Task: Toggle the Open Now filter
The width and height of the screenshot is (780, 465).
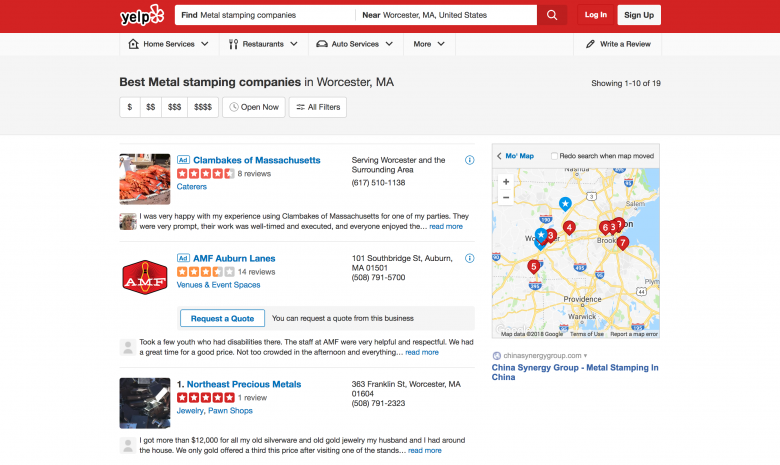Action: click(254, 107)
